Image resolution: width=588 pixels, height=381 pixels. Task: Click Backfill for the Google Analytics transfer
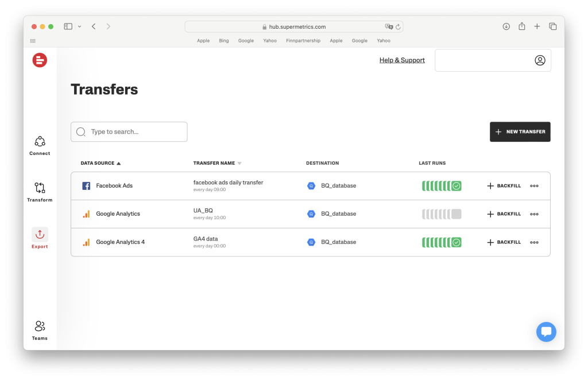(x=504, y=214)
